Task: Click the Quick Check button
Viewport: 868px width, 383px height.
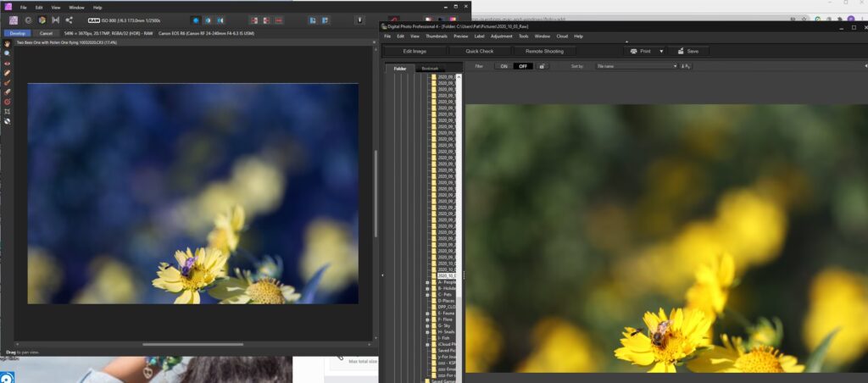Action: (479, 51)
